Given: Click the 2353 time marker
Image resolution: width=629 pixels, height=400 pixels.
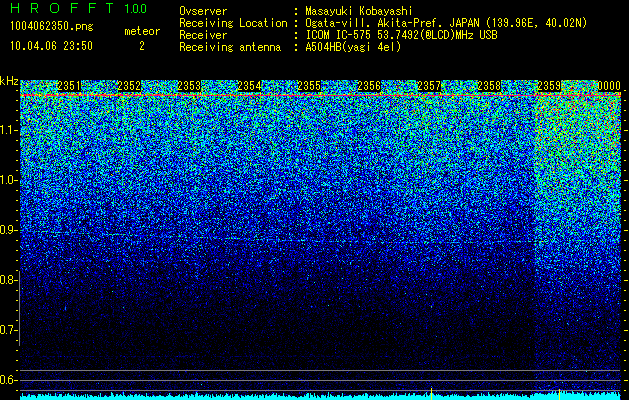Looking at the screenshot, I should click(189, 86).
